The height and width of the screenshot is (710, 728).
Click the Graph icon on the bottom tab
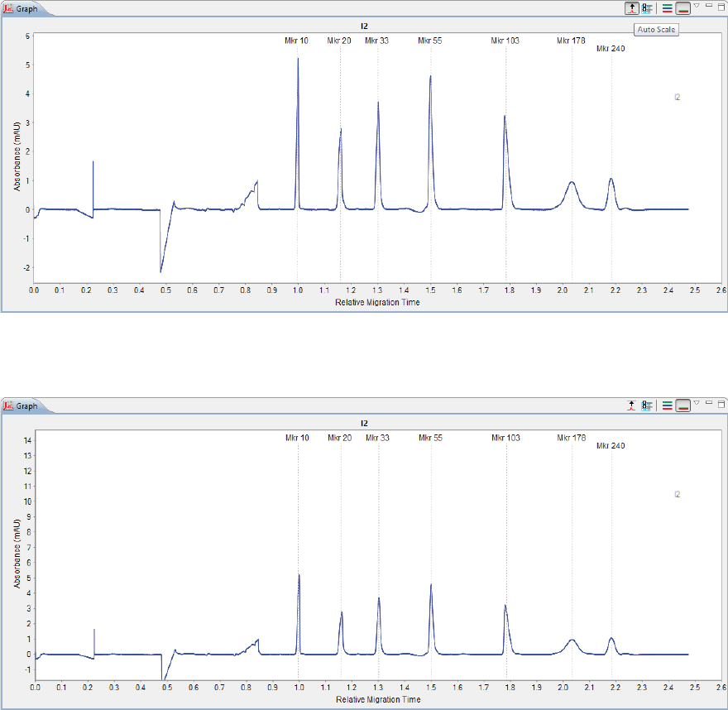[x=8, y=405]
